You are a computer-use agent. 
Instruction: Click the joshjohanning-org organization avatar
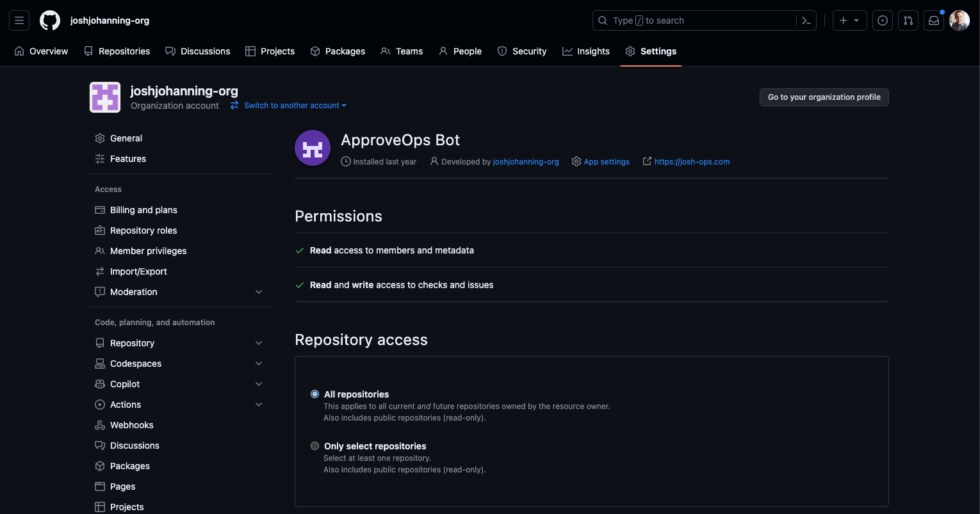[104, 97]
